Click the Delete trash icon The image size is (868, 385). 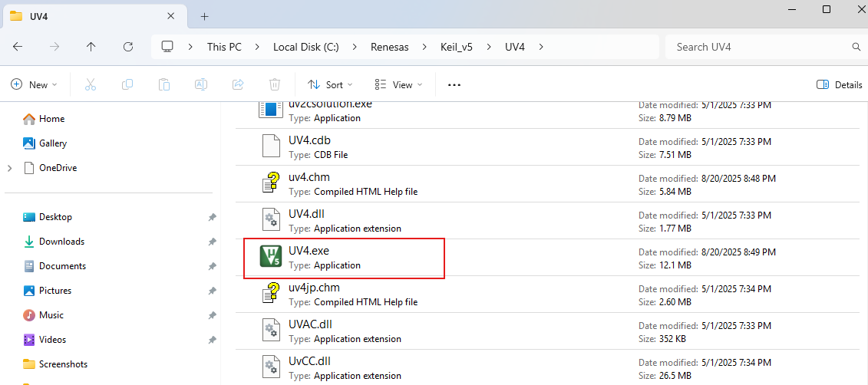(275, 84)
